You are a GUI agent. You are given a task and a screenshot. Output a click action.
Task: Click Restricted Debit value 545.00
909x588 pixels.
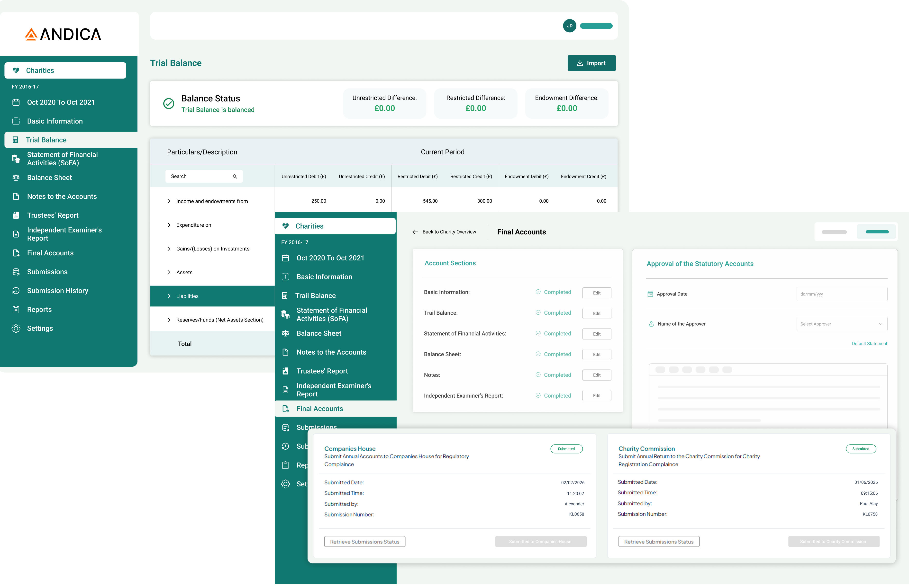tap(430, 201)
